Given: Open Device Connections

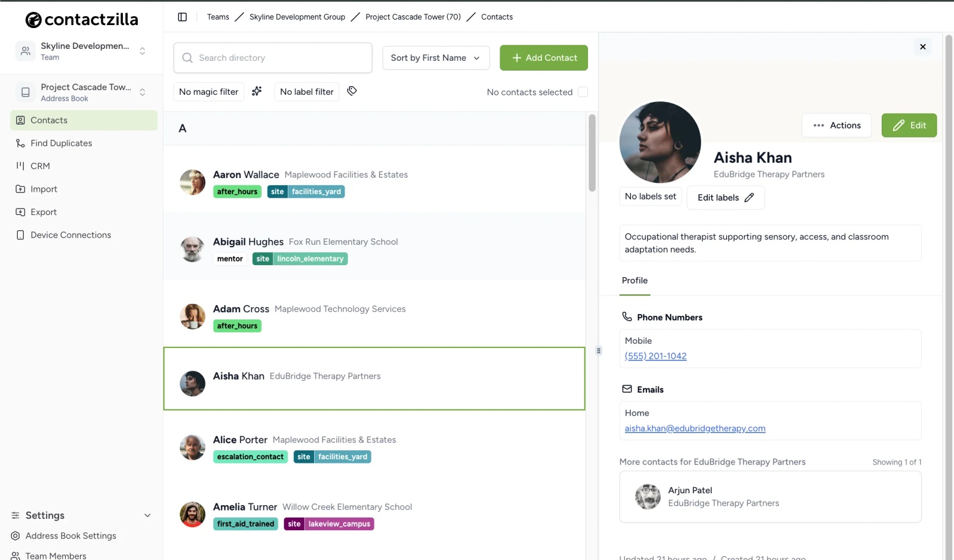Looking at the screenshot, I should 83,235.
